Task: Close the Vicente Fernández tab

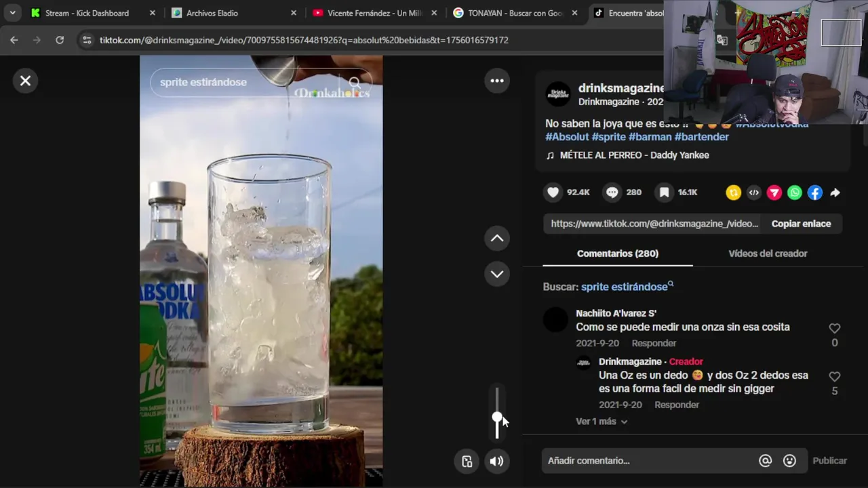Action: tap(434, 13)
